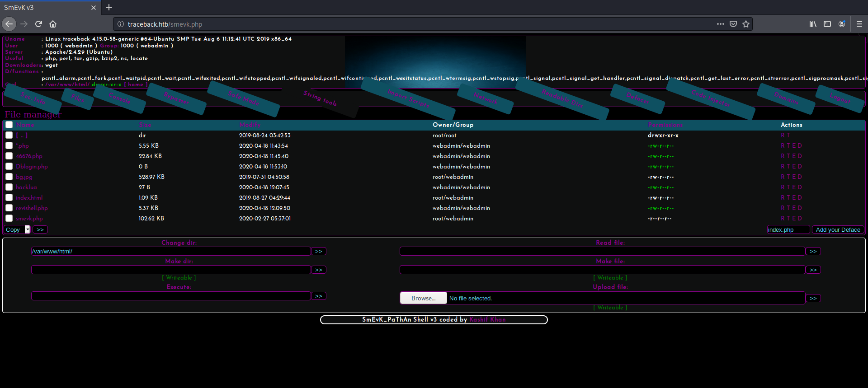Save page to Pocket icon
The width and height of the screenshot is (868, 388).
pos(733,24)
